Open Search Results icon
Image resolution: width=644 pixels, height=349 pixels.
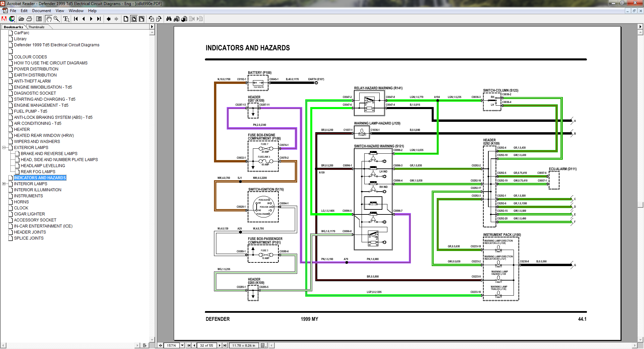point(184,19)
